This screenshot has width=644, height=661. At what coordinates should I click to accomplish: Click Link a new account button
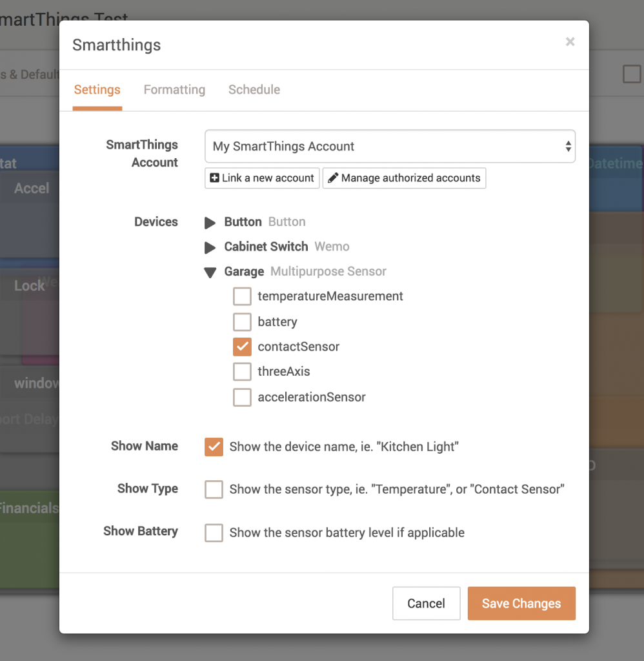262,178
